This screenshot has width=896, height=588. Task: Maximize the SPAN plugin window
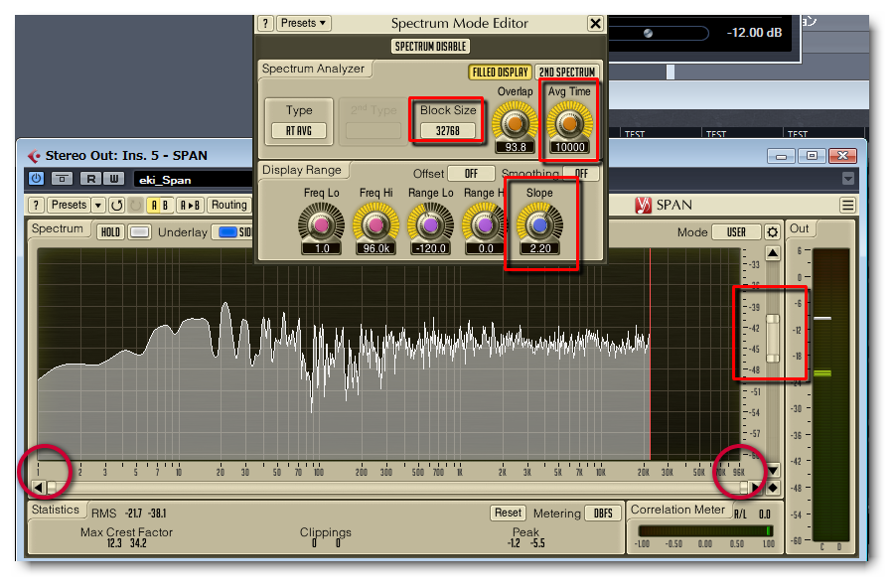click(812, 156)
